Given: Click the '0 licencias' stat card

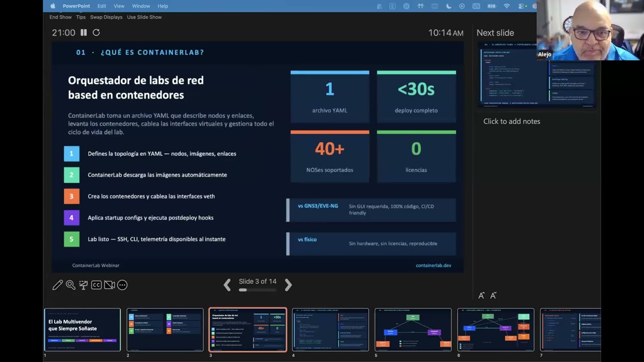Looking at the screenshot, I should [416, 156].
